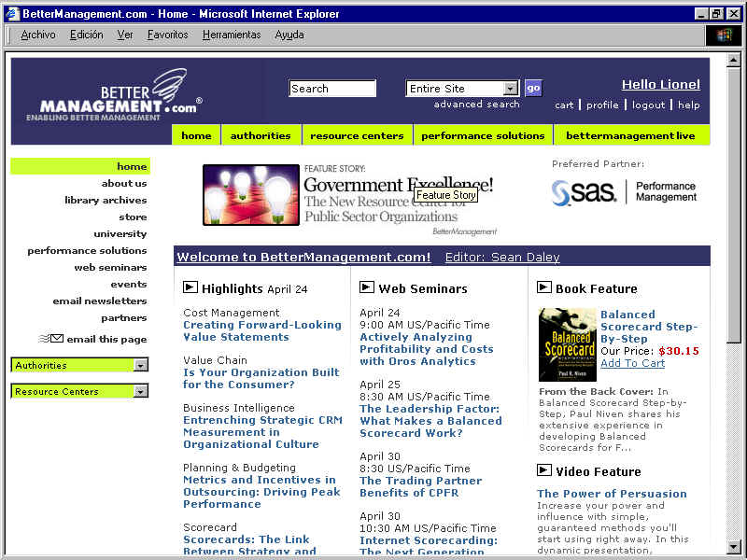Open the events sidebar link
This screenshot has height=560, width=747.
tap(129, 285)
